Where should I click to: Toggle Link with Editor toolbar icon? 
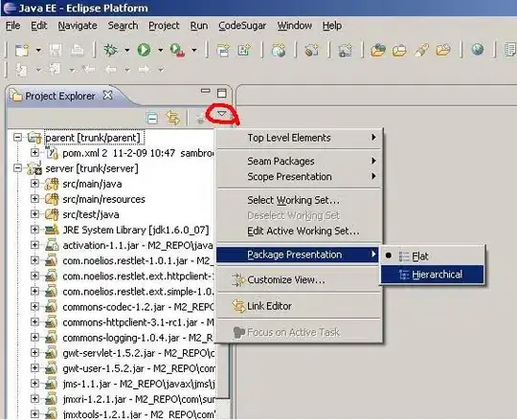173,118
